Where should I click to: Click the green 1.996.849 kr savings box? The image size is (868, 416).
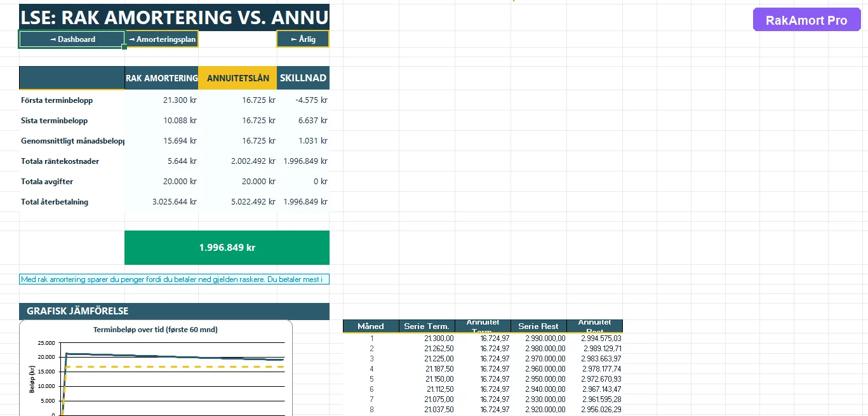click(227, 248)
